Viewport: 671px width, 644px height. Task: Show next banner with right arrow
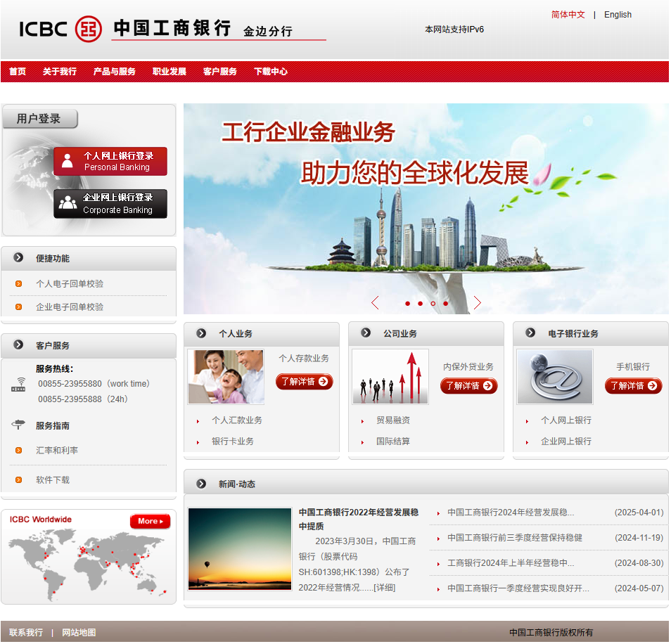click(x=478, y=303)
